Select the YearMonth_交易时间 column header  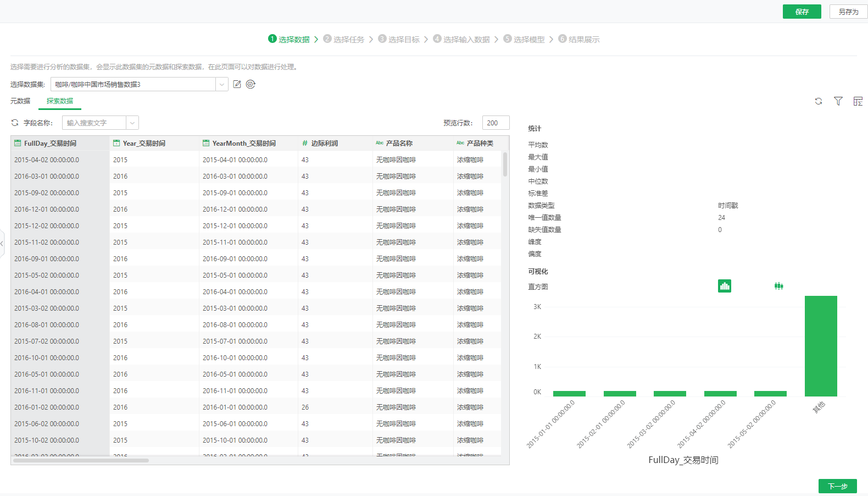(x=248, y=143)
